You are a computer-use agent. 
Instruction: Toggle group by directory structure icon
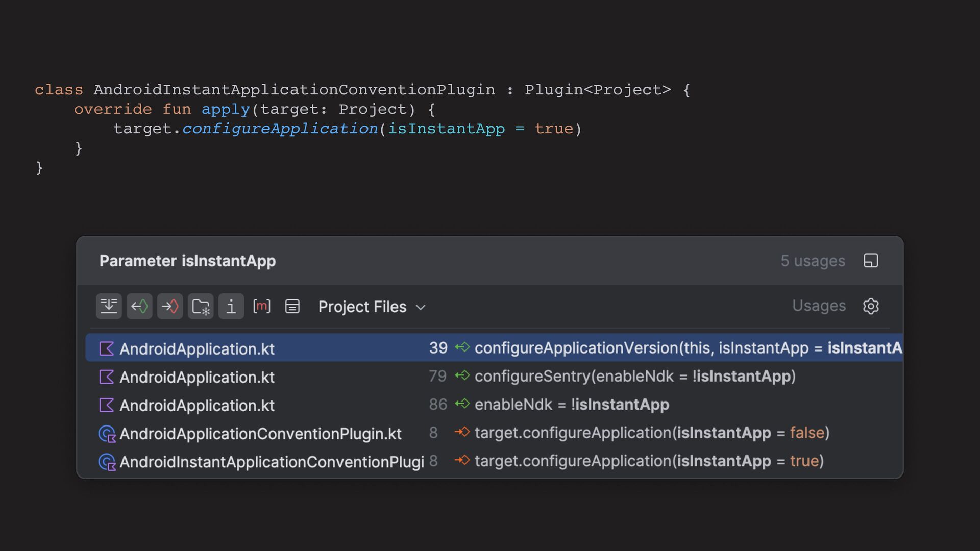201,306
